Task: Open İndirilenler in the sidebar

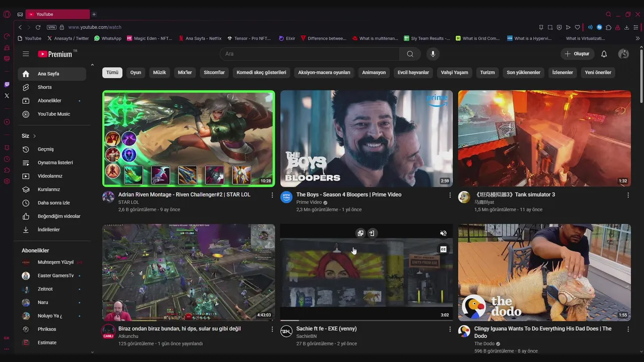Action: [52, 230]
